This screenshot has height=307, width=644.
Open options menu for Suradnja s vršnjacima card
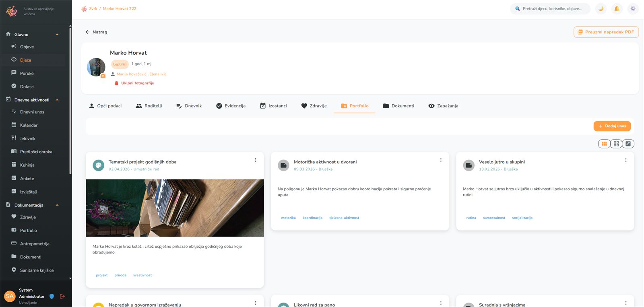[626, 303]
